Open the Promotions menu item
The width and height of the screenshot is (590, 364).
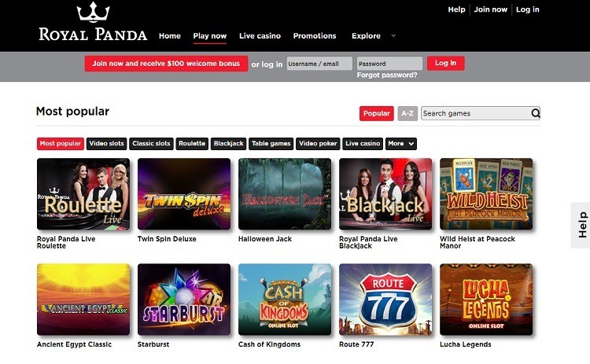coord(315,35)
